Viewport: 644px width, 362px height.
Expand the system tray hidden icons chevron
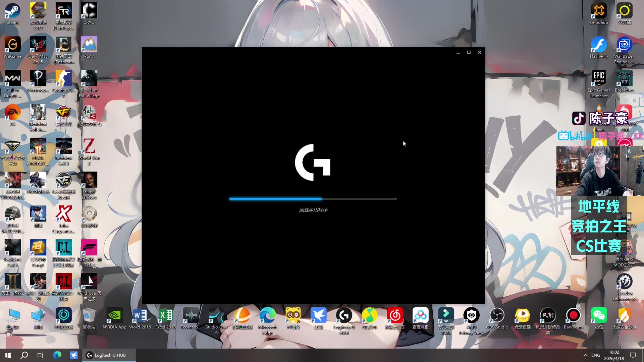(x=585, y=355)
